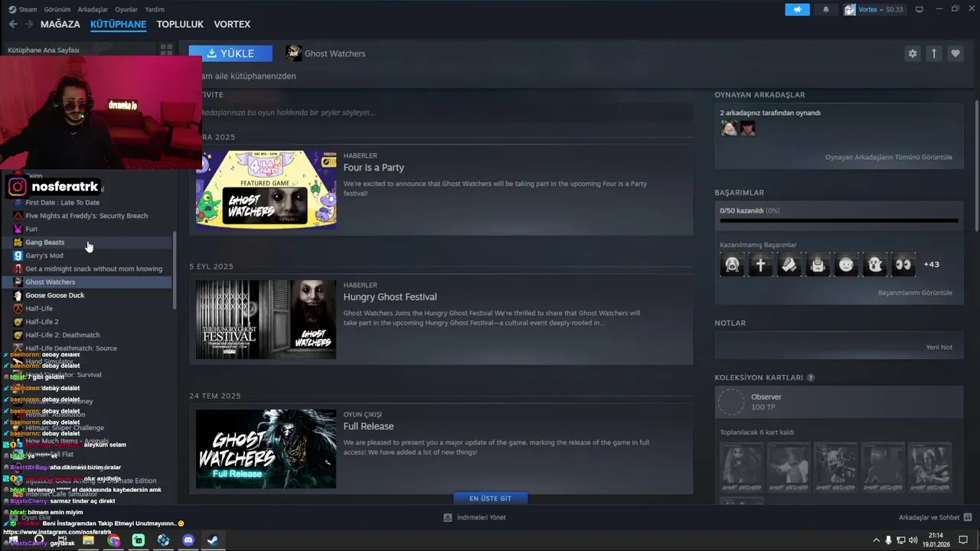Viewport: 980px width, 551px height.
Task: Open the Four is a Party headline
Action: point(374,168)
